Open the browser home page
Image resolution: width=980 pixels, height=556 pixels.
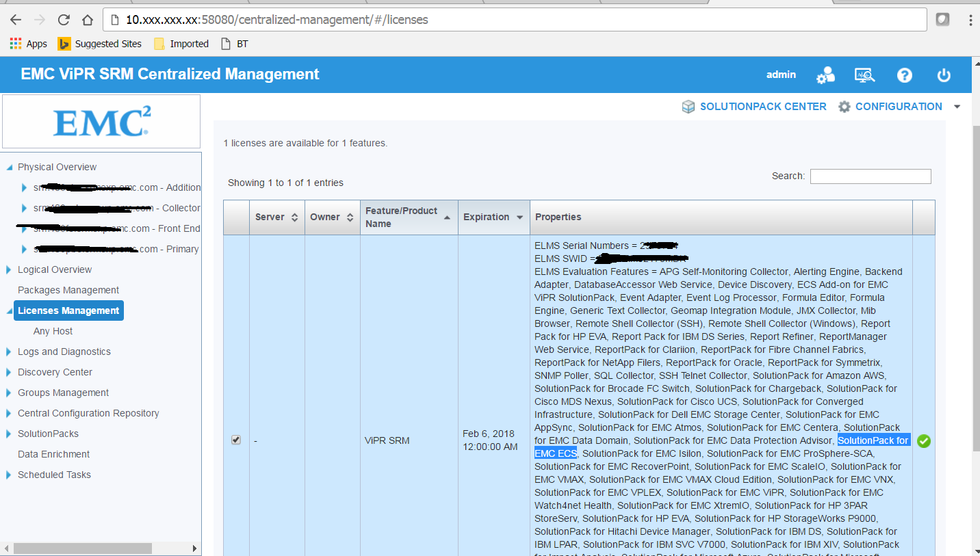click(87, 20)
